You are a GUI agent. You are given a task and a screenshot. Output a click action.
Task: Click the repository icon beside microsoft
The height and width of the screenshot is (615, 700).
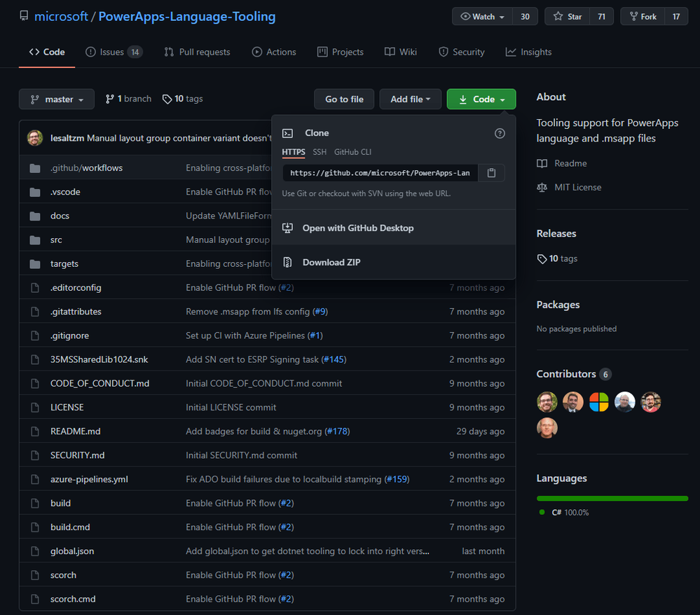[x=24, y=16]
